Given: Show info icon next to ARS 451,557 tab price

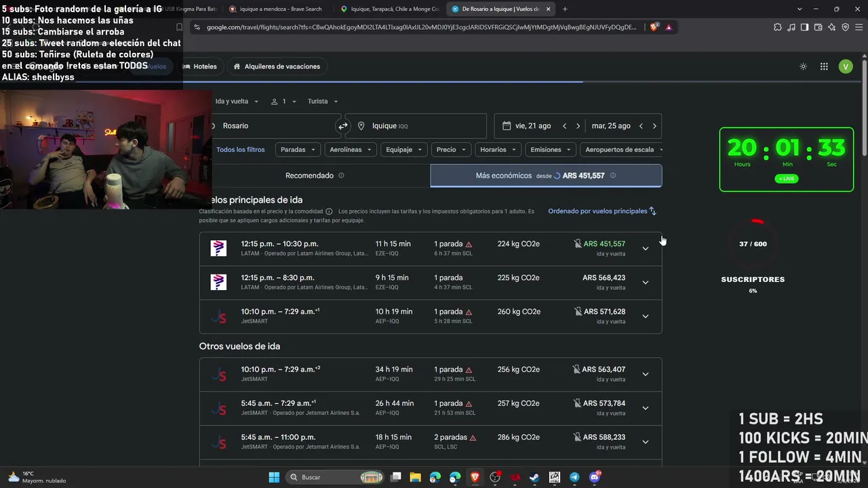Looking at the screenshot, I should pyautogui.click(x=613, y=176).
